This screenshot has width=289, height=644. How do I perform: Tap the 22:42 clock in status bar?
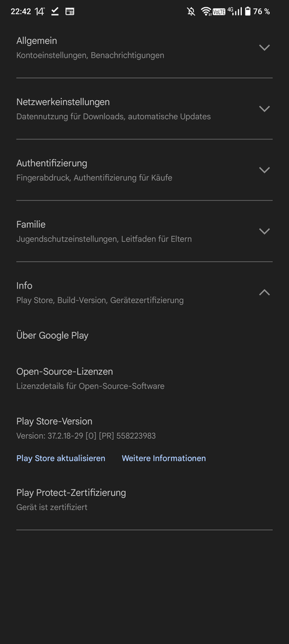tap(20, 11)
